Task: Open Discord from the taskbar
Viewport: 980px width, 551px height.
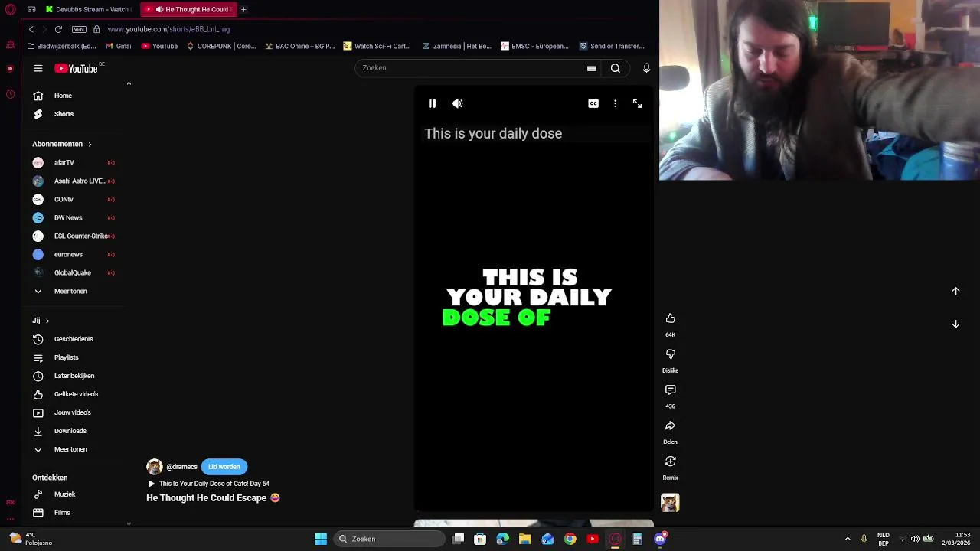Action: [x=660, y=539]
